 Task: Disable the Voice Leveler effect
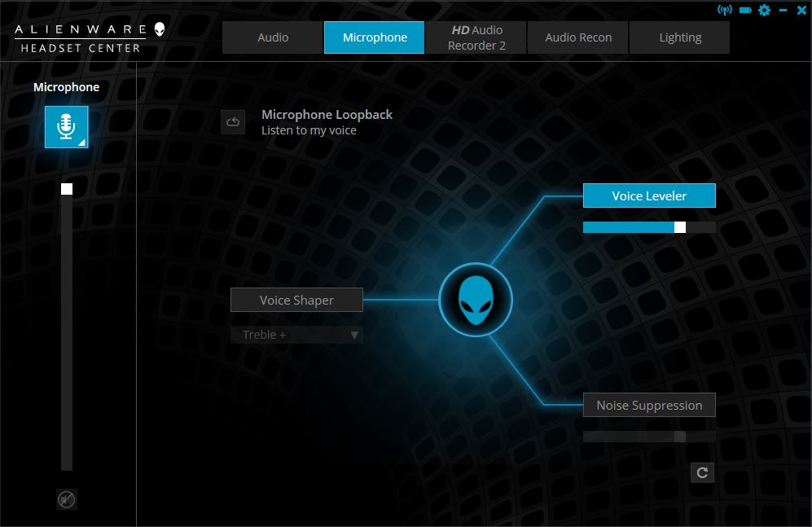[x=649, y=195]
